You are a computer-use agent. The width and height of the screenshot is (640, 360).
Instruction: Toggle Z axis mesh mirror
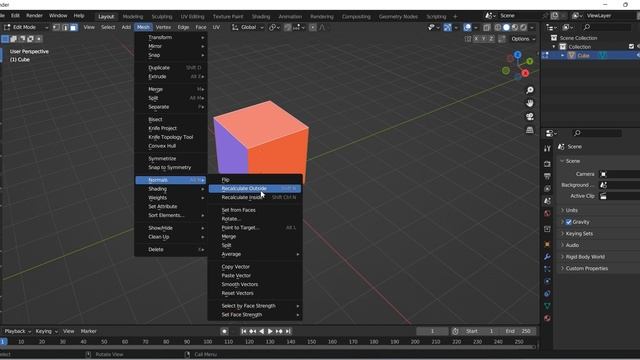491,39
